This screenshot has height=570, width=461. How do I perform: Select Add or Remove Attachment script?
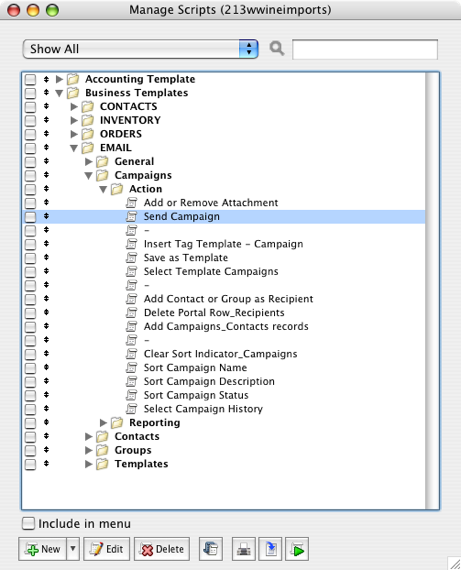point(211,202)
